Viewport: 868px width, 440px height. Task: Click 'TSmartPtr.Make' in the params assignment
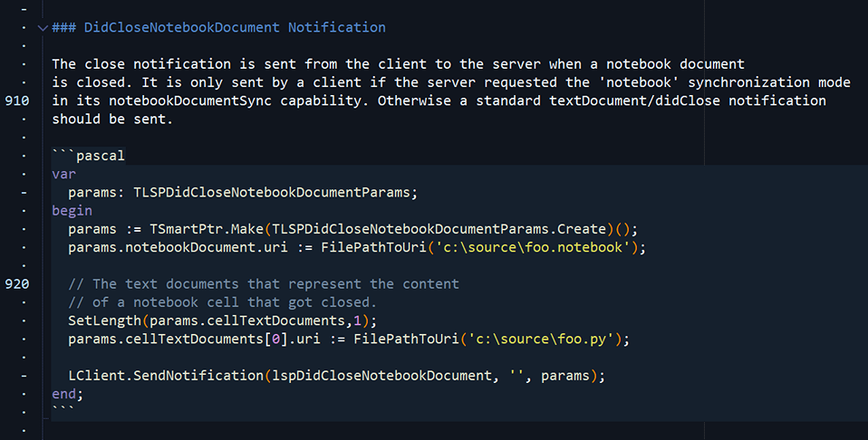coord(207,229)
